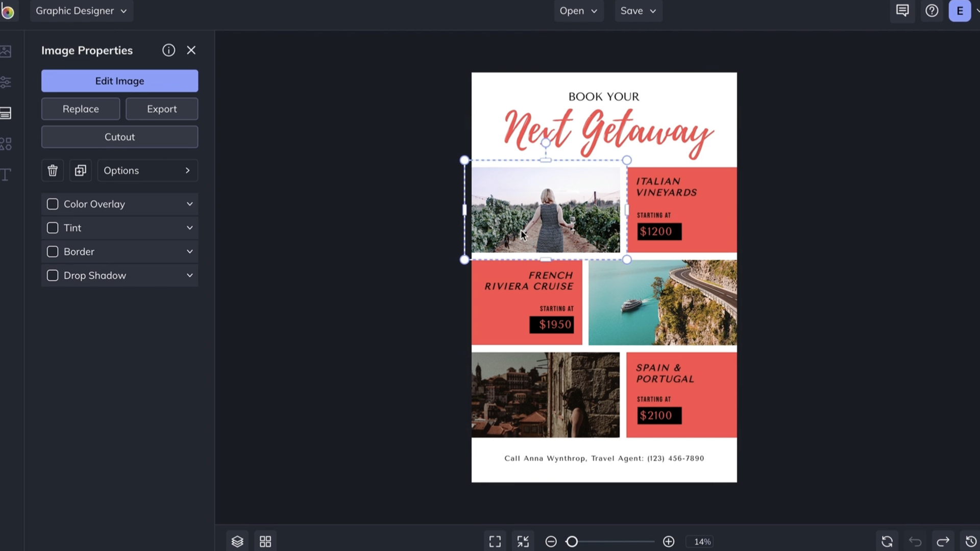
Task: Zoom out with the minus icon
Action: coord(551,541)
